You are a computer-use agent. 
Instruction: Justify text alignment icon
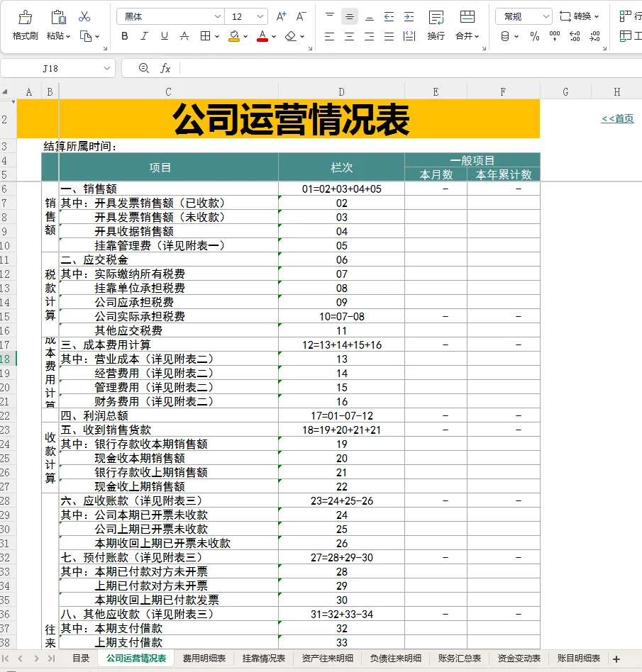tap(389, 36)
